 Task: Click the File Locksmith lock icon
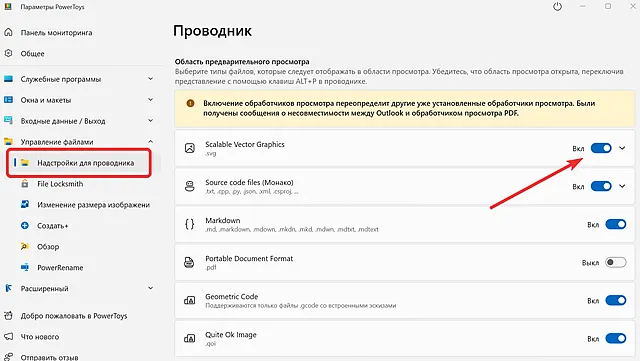pos(25,183)
